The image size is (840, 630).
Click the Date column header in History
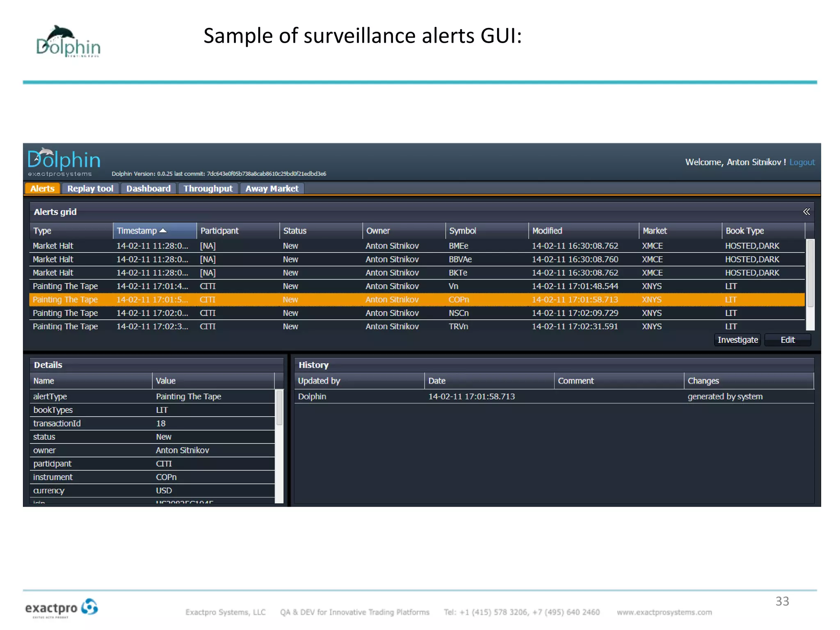[x=489, y=381]
